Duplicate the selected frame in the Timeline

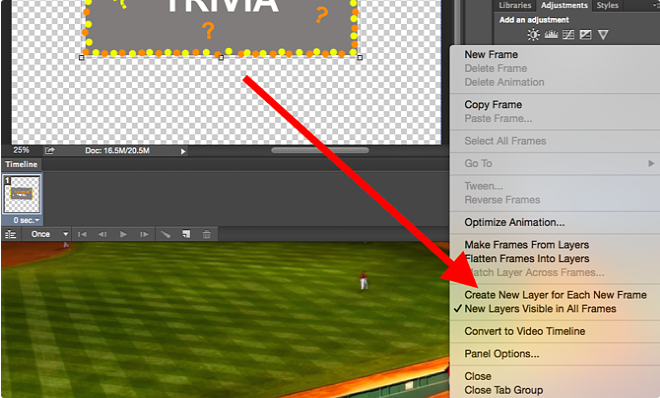(x=186, y=234)
